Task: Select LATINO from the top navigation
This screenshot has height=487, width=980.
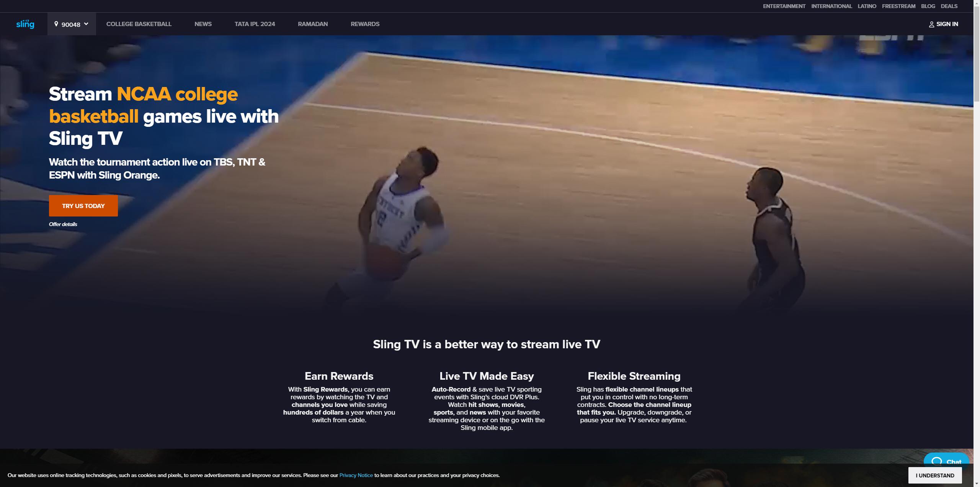Action: point(866,6)
